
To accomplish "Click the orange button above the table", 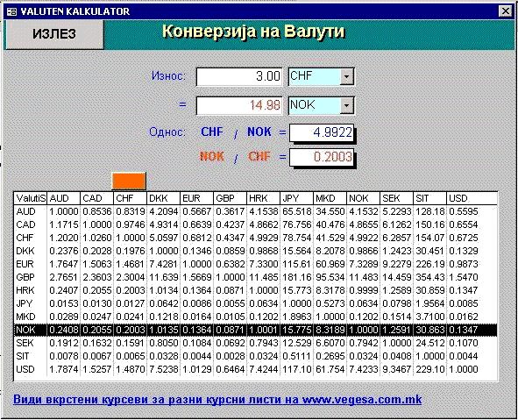I will tap(129, 182).
